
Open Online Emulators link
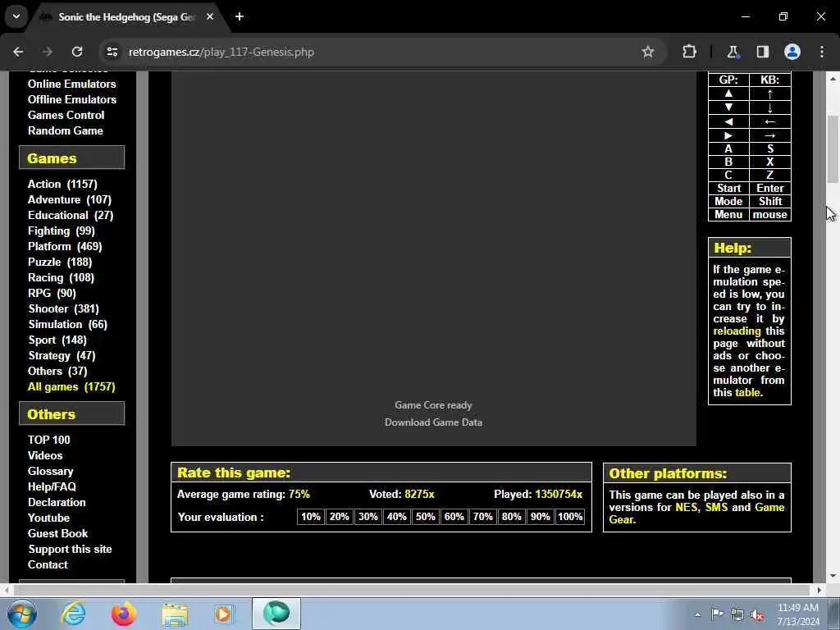click(72, 84)
